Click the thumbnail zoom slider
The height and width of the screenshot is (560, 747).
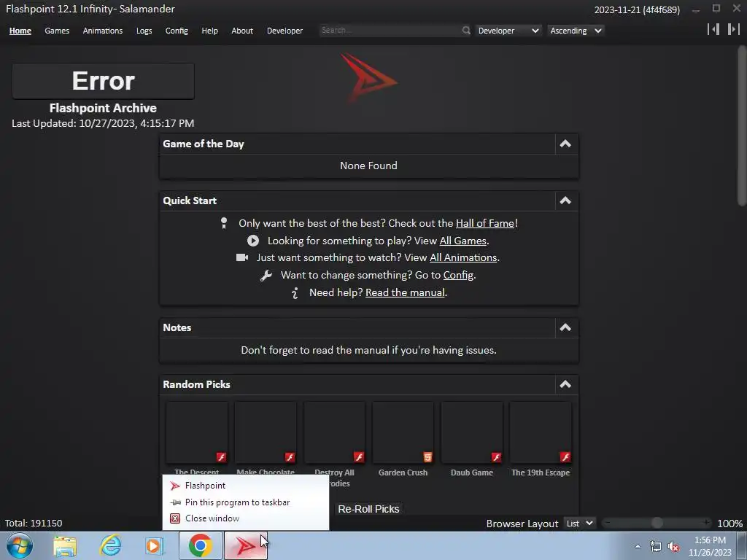click(657, 523)
